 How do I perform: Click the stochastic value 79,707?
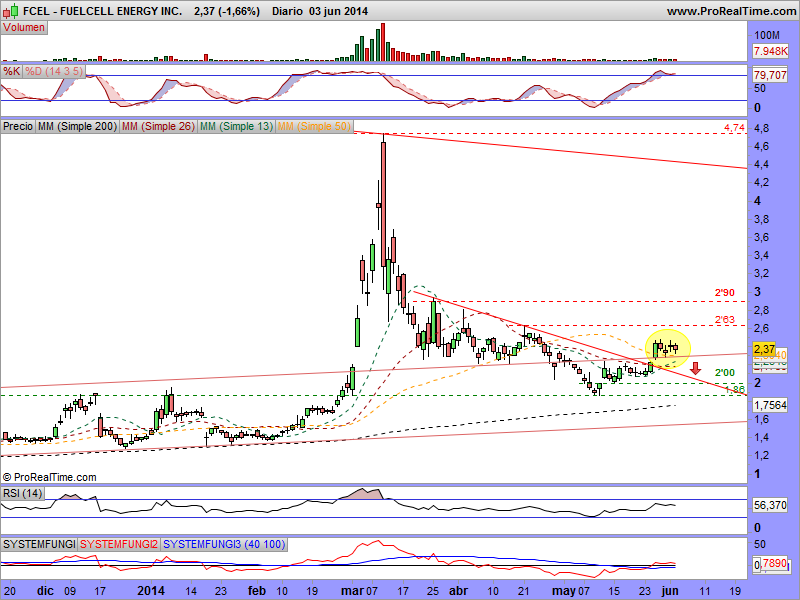point(770,75)
